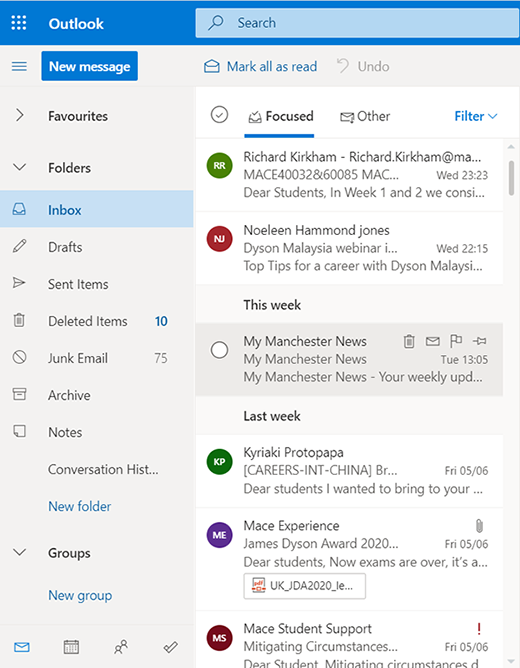Open the app launcher waffle icon
Image resolution: width=520 pixels, height=668 pixels.
coord(19,23)
